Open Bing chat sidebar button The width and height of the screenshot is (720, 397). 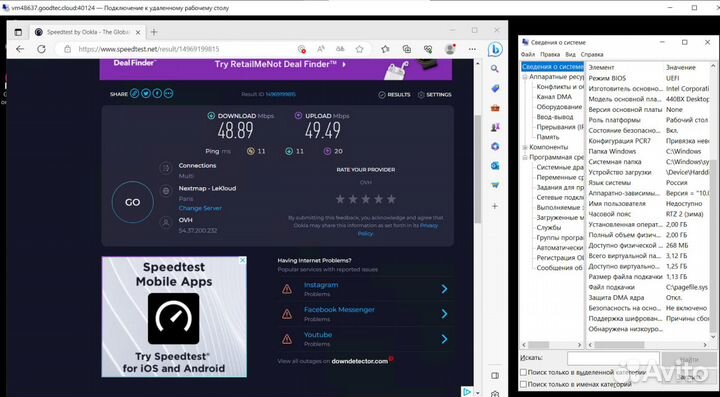(x=495, y=50)
